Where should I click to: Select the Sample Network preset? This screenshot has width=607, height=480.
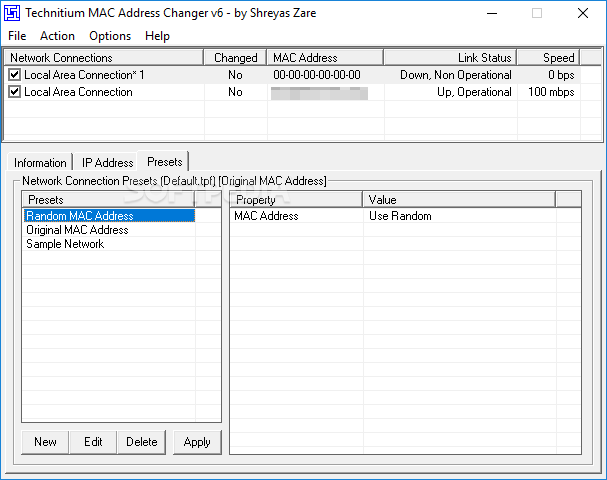tap(65, 244)
